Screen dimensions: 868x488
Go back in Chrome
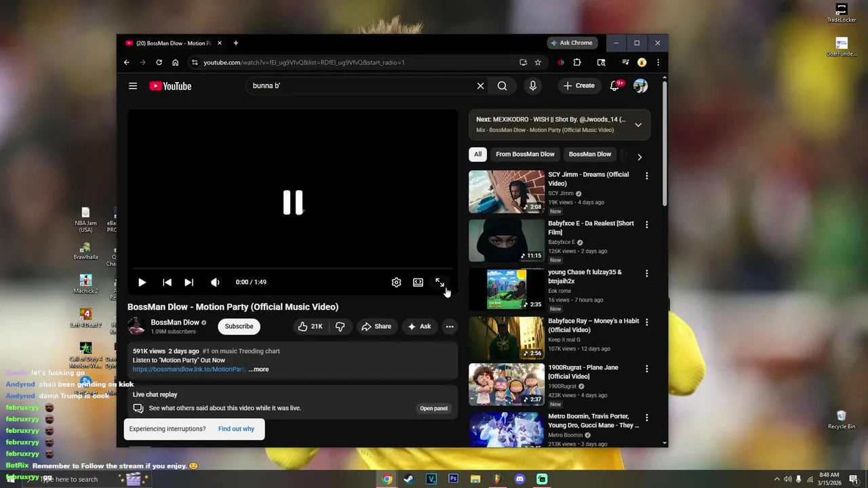coord(126,62)
